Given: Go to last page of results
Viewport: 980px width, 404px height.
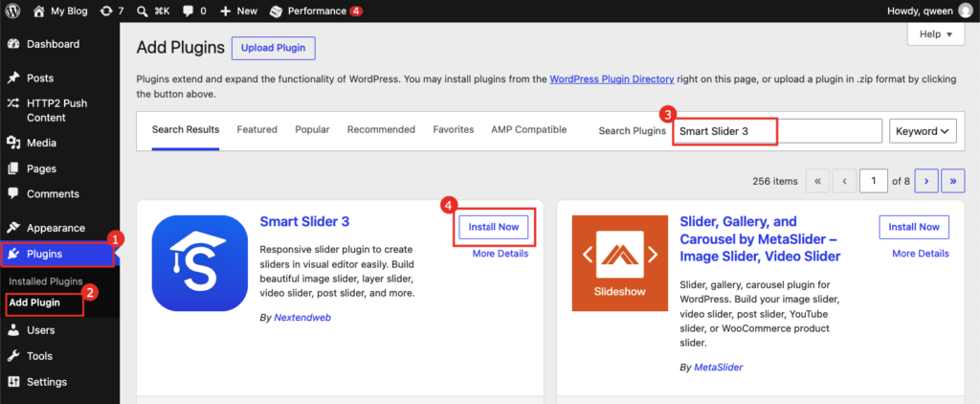Looking at the screenshot, I should pos(952,181).
